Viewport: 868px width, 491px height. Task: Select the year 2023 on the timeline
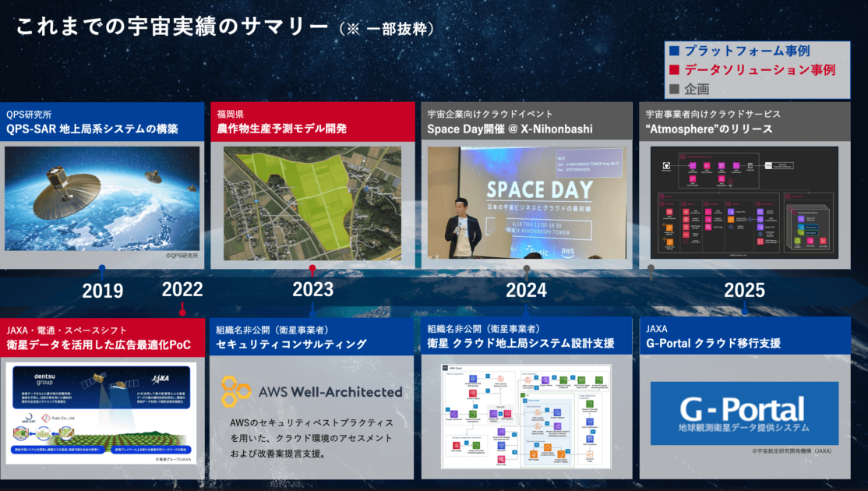pyautogui.click(x=312, y=289)
